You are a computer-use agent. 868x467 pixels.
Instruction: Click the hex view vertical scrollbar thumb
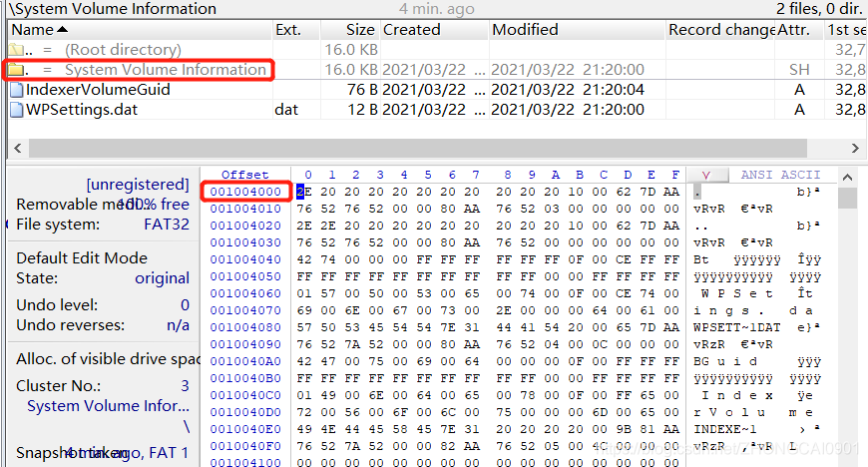pos(847,198)
